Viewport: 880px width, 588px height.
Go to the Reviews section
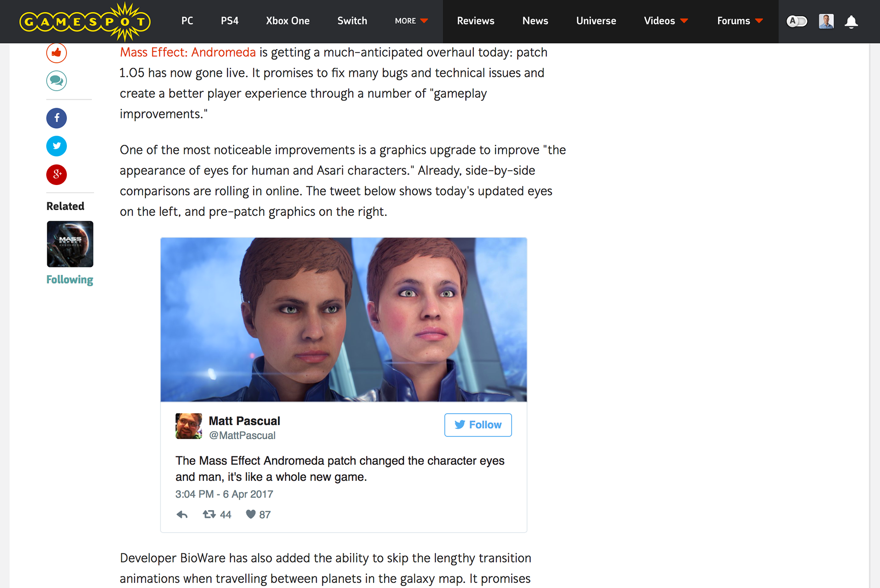pyautogui.click(x=475, y=21)
